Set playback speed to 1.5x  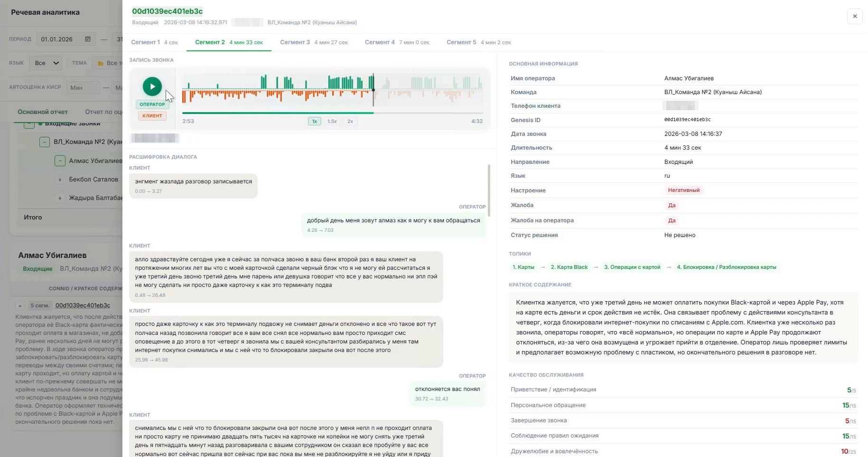click(x=332, y=121)
